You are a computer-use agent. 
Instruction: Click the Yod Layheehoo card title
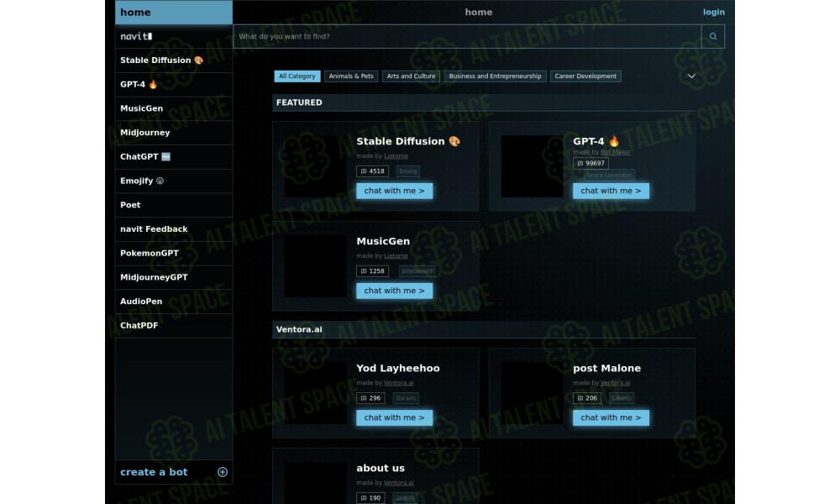pos(398,368)
